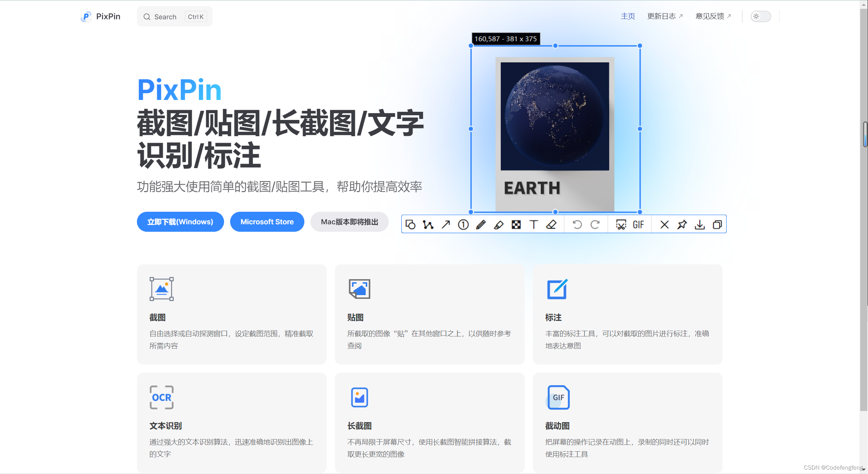The image size is (868, 474).
Task: Start GIF recording from toolbar
Action: [638, 225]
